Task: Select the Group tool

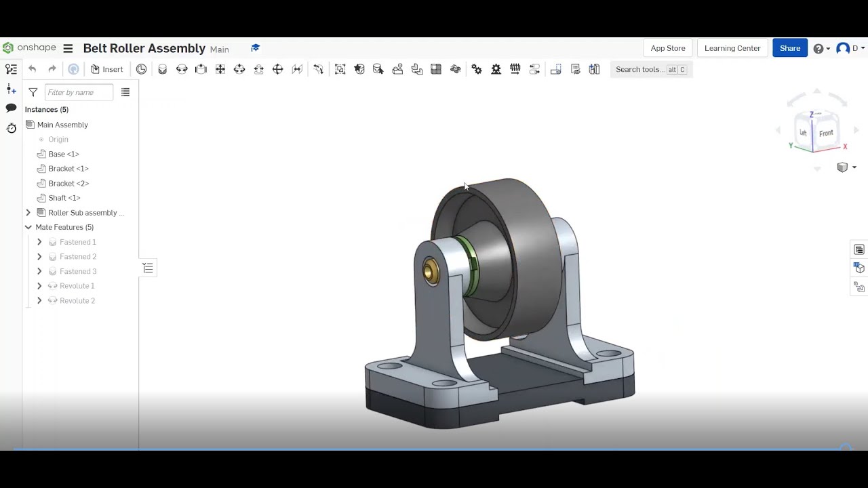Action: 340,69
